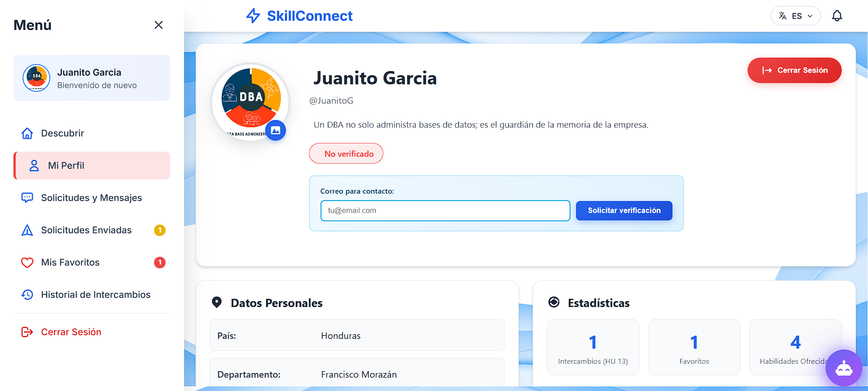Click the heart icon for Mis Favoritos
Screen dimensions: 868x391
tap(27, 262)
